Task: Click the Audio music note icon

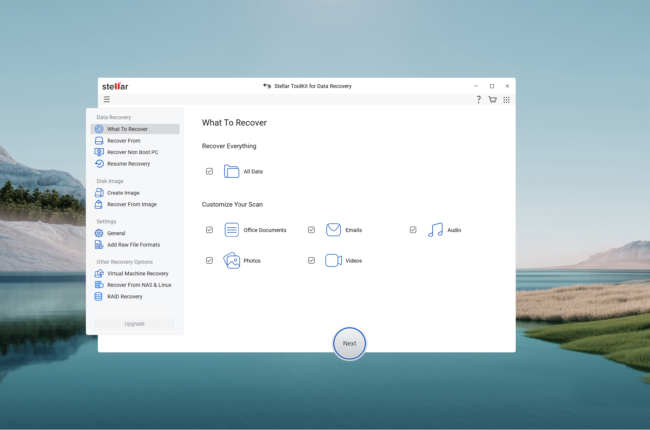Action: [435, 230]
